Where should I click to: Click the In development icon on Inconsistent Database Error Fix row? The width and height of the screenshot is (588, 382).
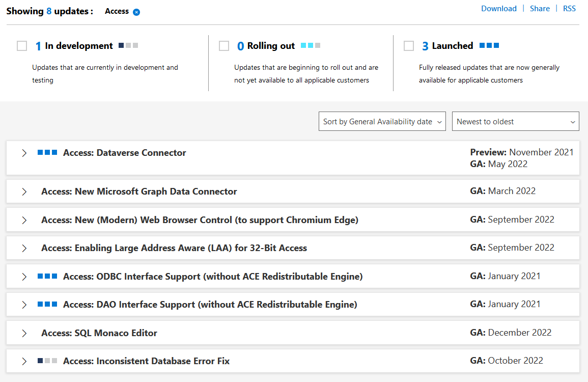pos(47,361)
